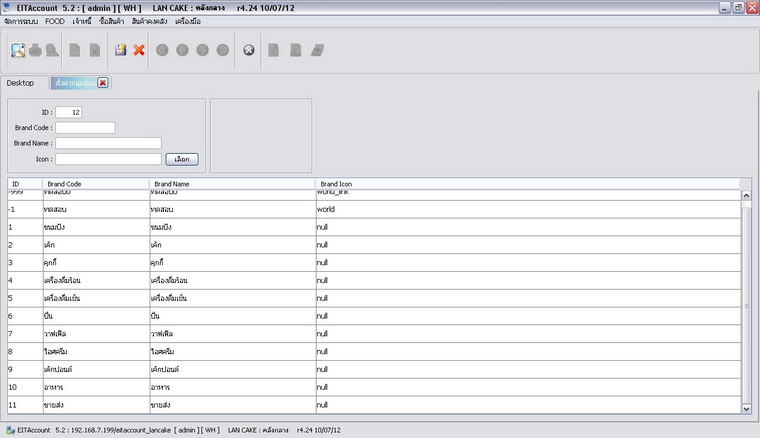This screenshot has height=438, width=760.
Task: Click the grayed export arrow icon
Action: pyautogui.click(x=317, y=50)
